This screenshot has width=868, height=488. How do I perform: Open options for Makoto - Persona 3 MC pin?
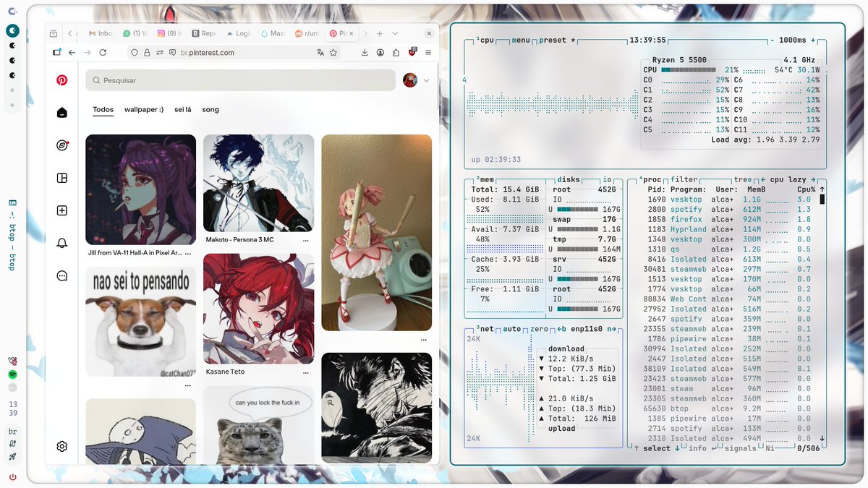pos(306,239)
